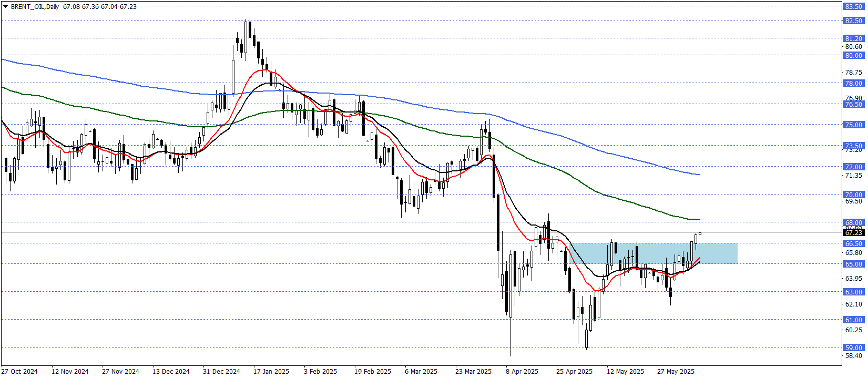This screenshot has height=378, width=868.
Task: Click the 58.40 price scale value
Action: pos(854,356)
